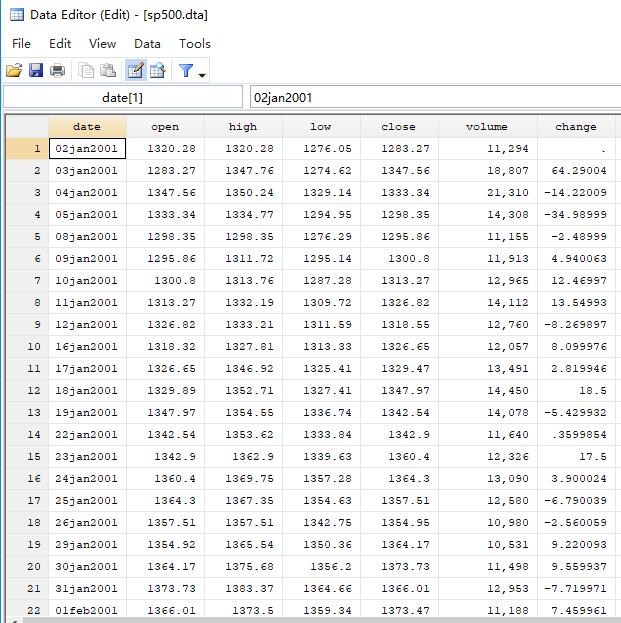Select the change column header

pyautogui.click(x=576, y=127)
